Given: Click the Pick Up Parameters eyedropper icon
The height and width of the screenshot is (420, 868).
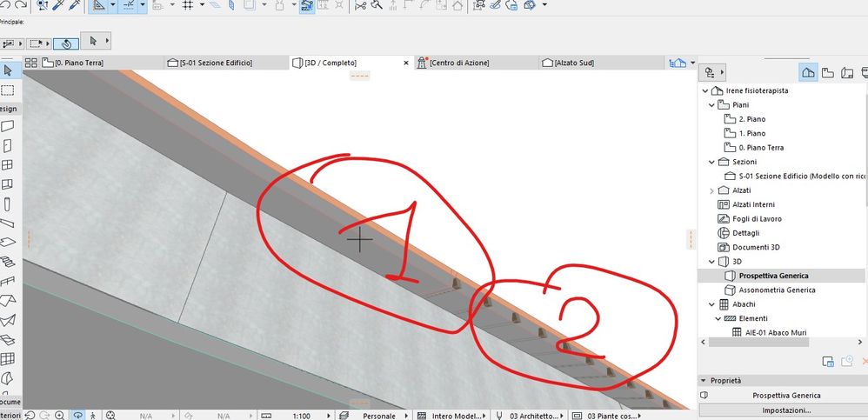Looking at the screenshot, I should [x=58, y=5].
